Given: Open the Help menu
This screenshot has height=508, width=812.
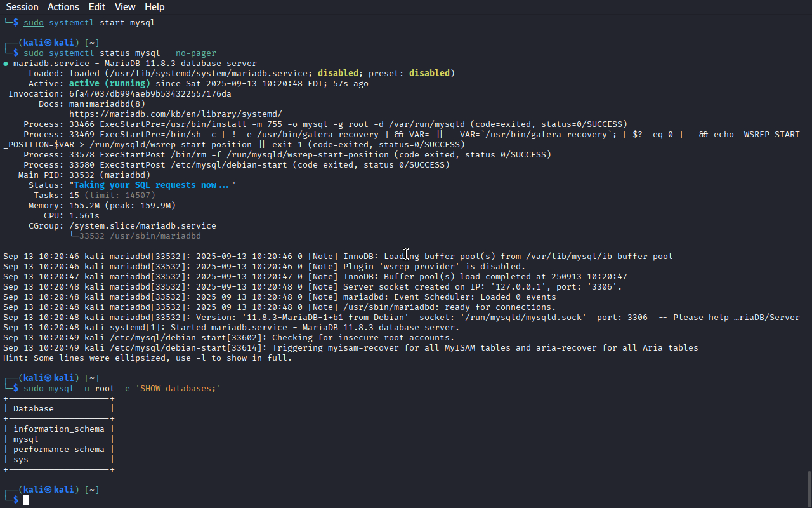Looking at the screenshot, I should pos(154,7).
